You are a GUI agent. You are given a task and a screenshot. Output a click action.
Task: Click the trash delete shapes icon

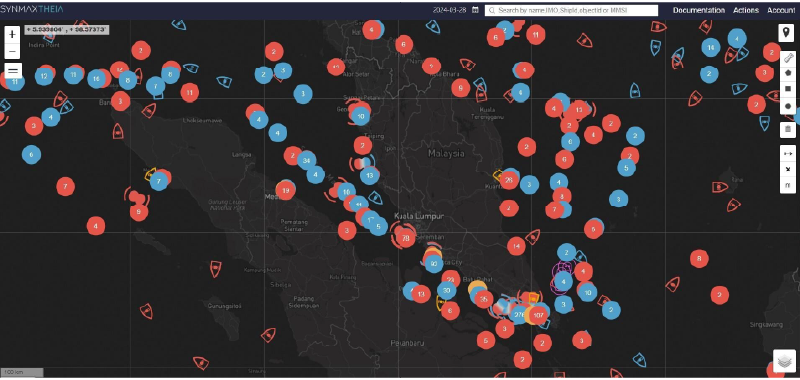[788, 130]
